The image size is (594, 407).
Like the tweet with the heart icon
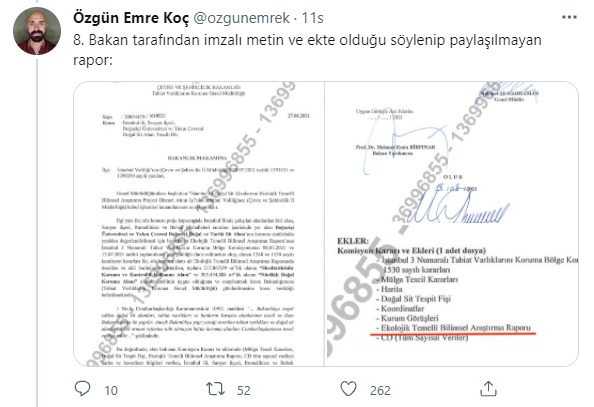pyautogui.click(x=348, y=389)
